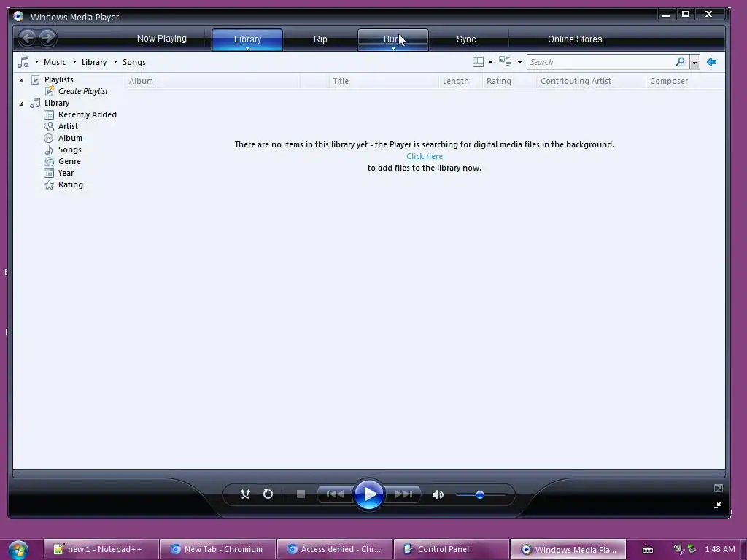Select Playlists in the navigation tree

tap(58, 79)
